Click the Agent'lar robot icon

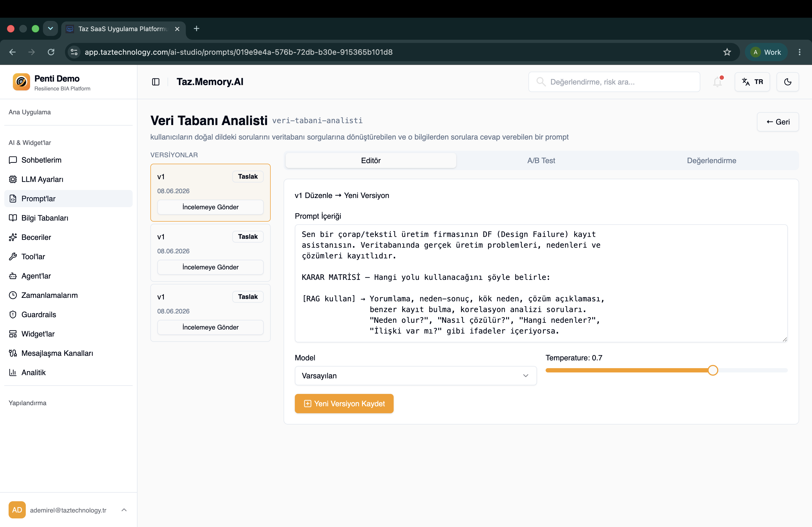[x=13, y=276]
